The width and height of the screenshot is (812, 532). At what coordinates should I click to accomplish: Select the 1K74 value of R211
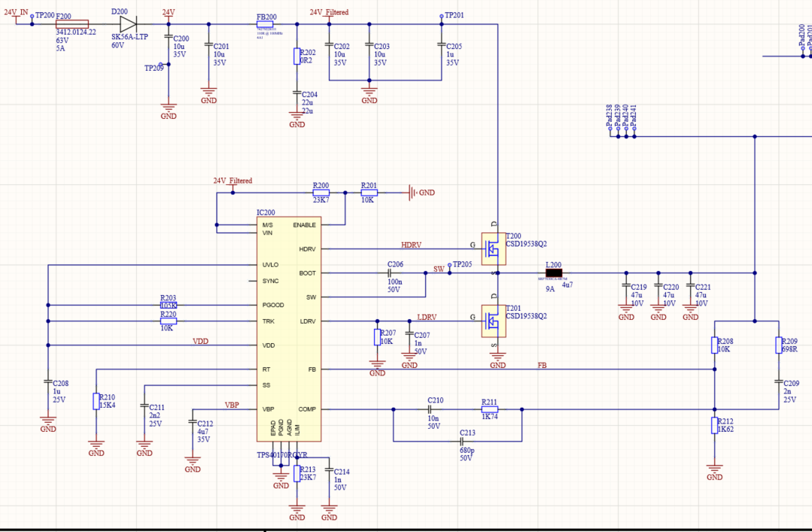click(x=490, y=416)
